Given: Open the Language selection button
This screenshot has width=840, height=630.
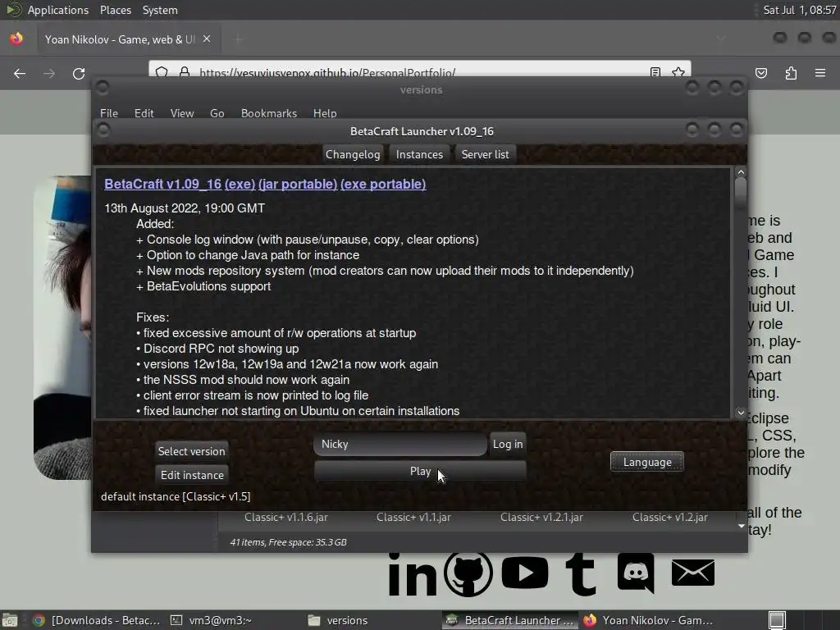Looking at the screenshot, I should tap(647, 462).
